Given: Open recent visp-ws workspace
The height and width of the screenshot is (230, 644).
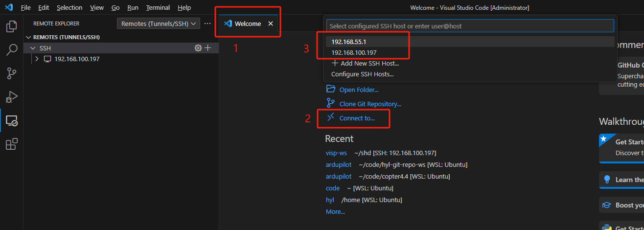Looking at the screenshot, I should (x=336, y=153).
